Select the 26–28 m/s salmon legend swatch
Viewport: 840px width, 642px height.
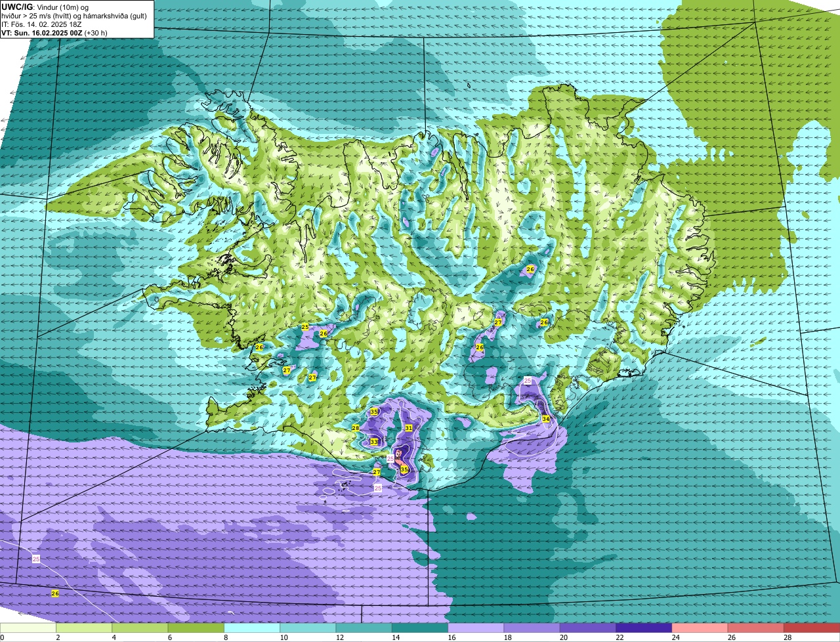[756, 628]
